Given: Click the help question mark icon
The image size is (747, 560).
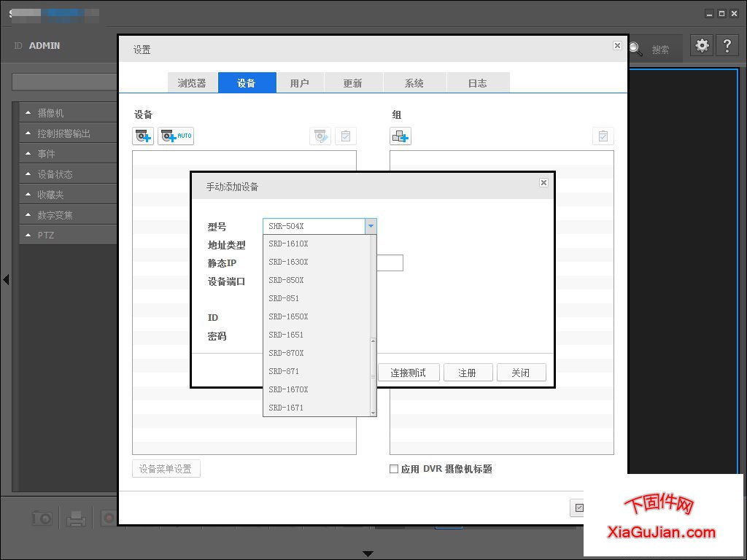Looking at the screenshot, I should 727,46.
